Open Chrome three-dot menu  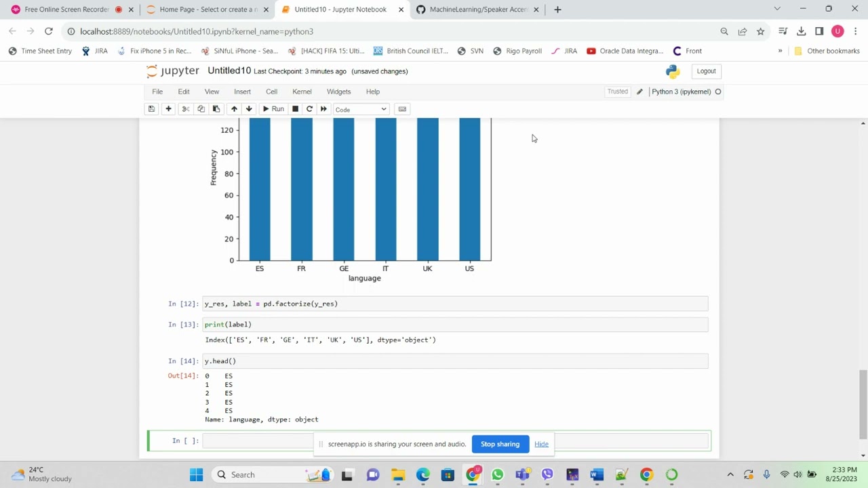tap(856, 31)
